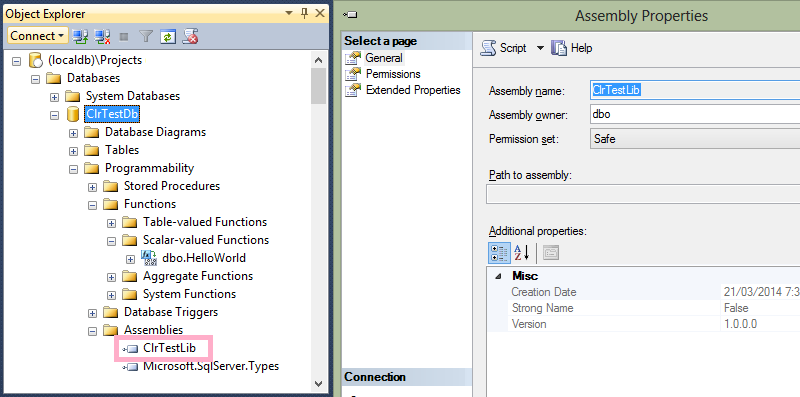
Task: Select the dbo.HelloWorld function
Action: click(203, 258)
